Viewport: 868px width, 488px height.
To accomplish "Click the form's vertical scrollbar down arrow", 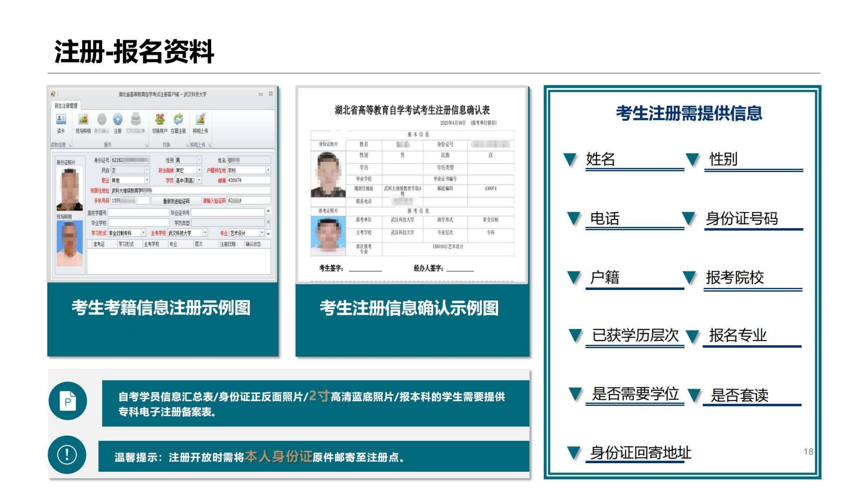I will click(268, 234).
